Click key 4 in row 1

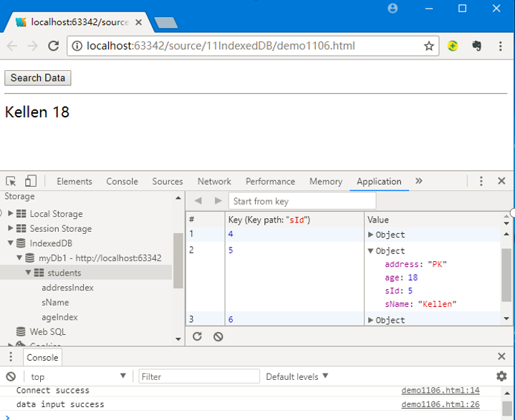pyautogui.click(x=231, y=234)
